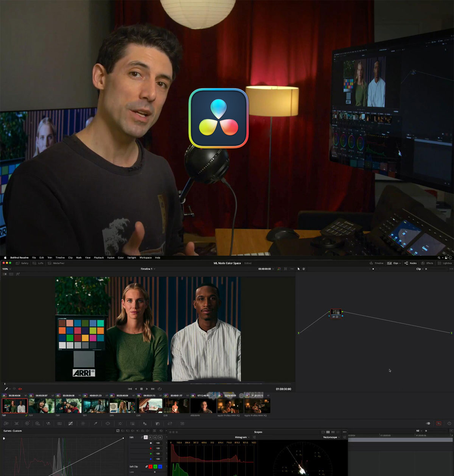Open the Key palette
The width and height of the screenshot is (454, 476).
(x=157, y=423)
